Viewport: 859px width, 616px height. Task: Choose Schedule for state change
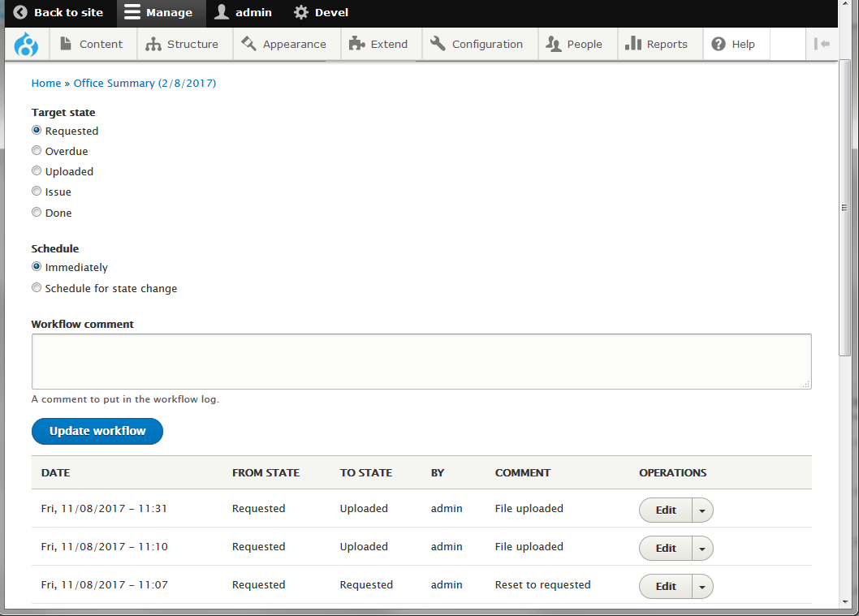point(37,287)
